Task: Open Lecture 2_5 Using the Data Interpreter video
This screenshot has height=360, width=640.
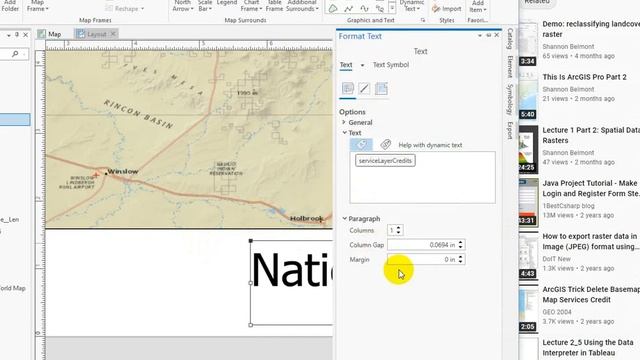Action: (x=588, y=347)
